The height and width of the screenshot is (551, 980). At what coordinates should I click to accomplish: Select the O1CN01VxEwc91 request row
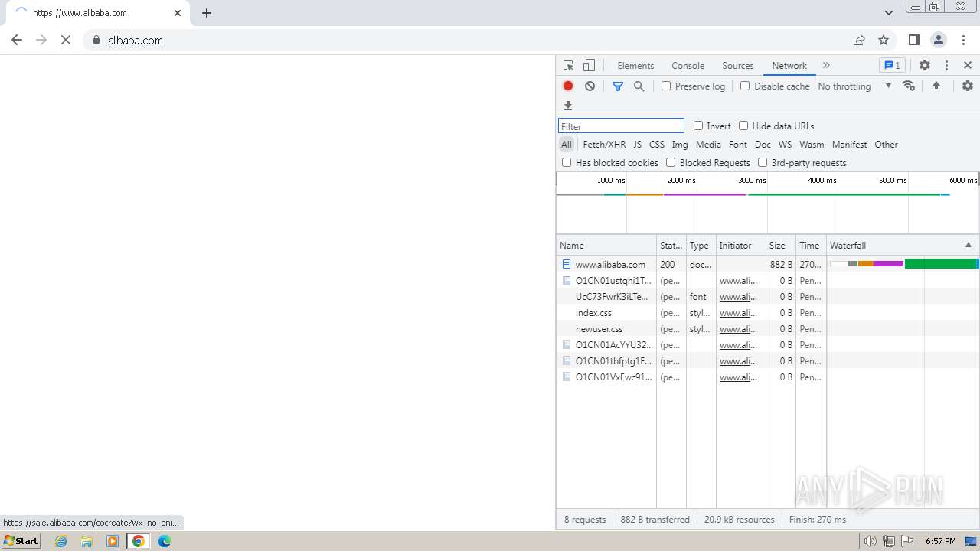(x=768, y=377)
